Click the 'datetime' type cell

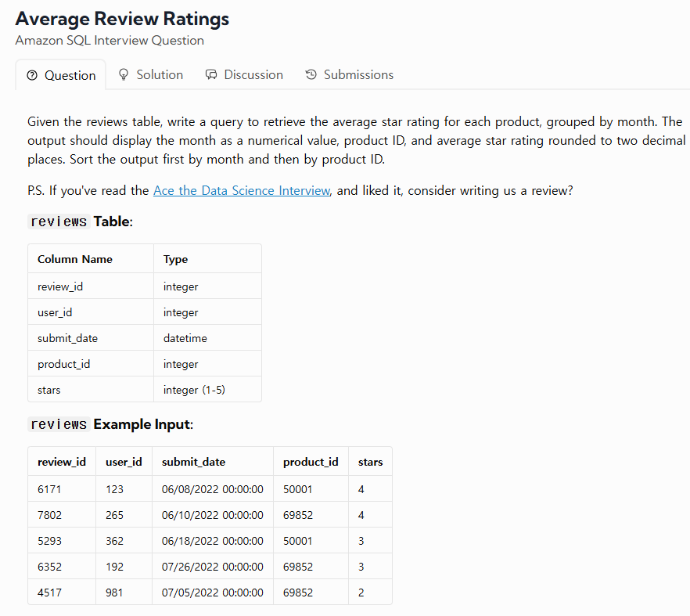[x=208, y=338]
